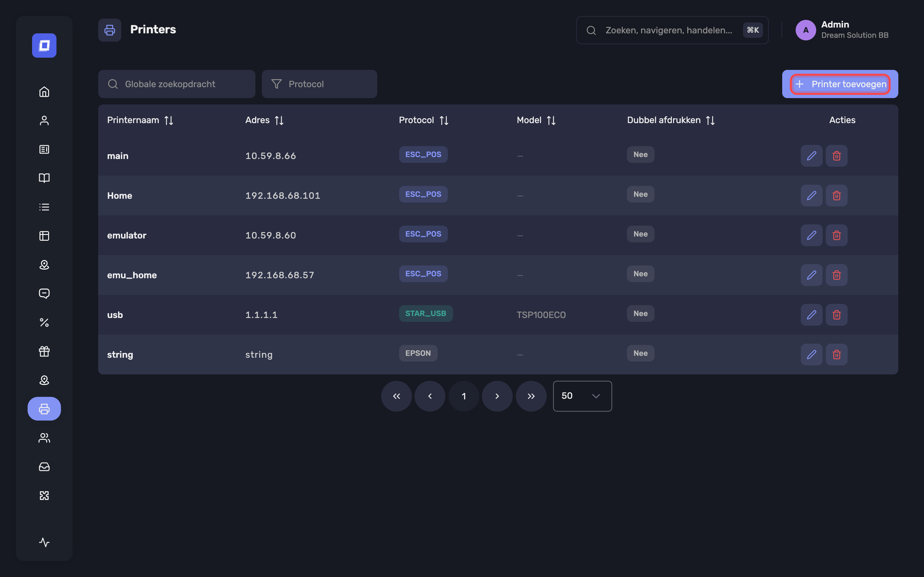Viewport: 924px width, 577px height.
Task: Focus the Globale zoekopdracht search field
Action: click(176, 84)
